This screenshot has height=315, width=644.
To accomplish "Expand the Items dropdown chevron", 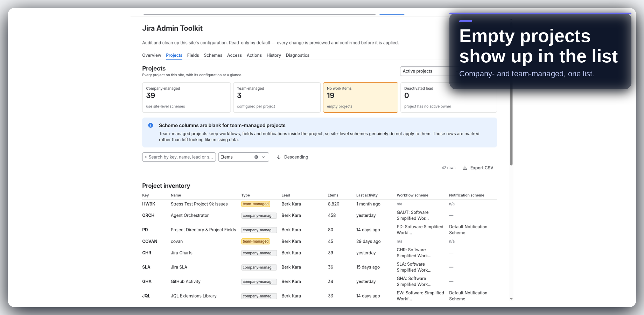I will tap(264, 157).
